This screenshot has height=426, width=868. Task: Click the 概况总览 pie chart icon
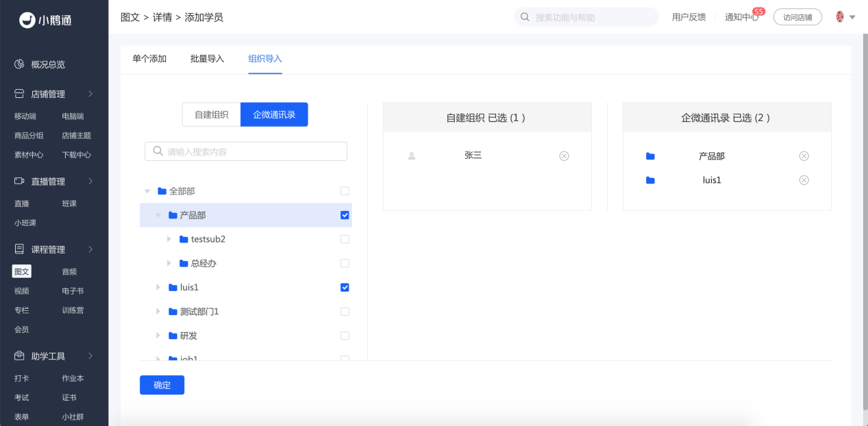[20, 64]
